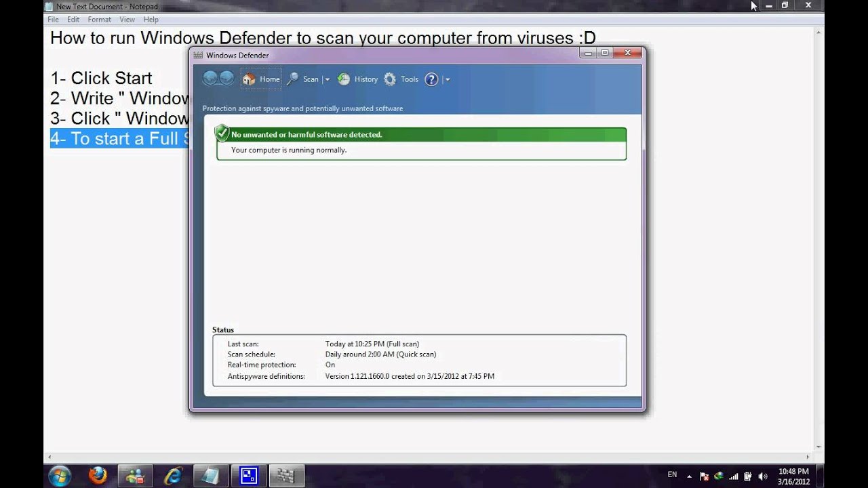868x488 pixels.
Task: Click 'Protection against spyware' subtitle text
Action: (x=302, y=108)
